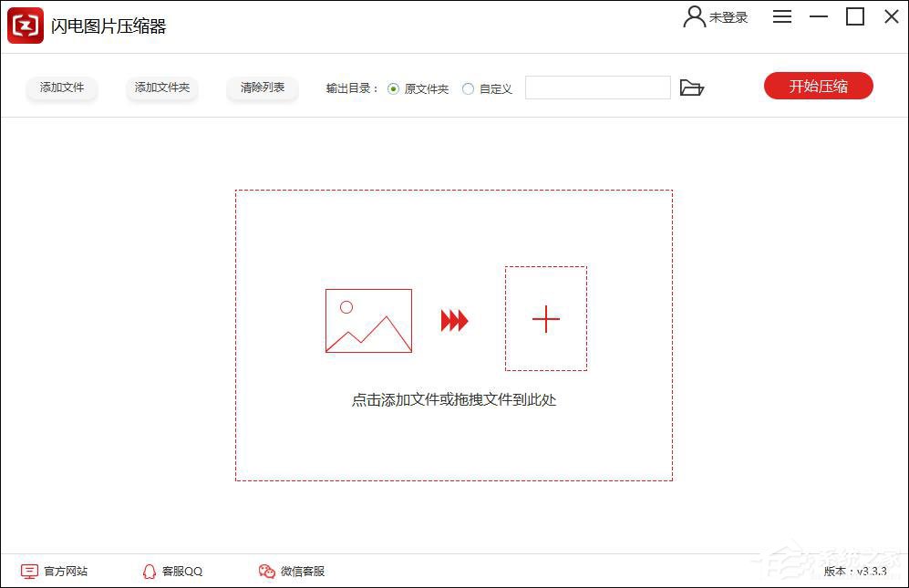909x588 pixels.
Task: Click 未登录 to log in
Action: click(x=725, y=16)
